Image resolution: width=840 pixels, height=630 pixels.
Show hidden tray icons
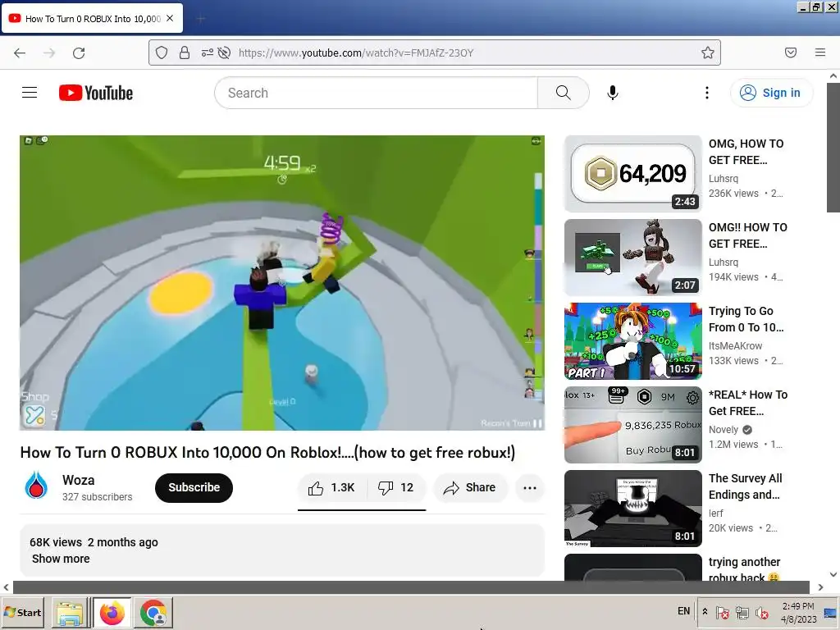tap(705, 611)
